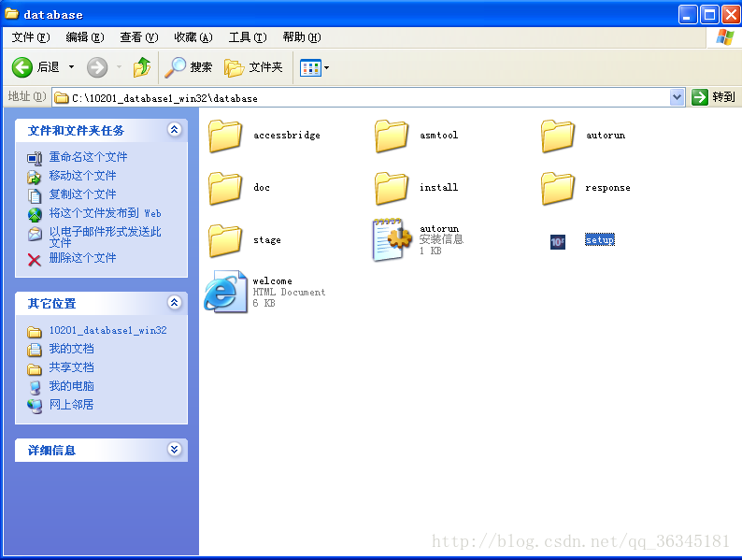The width and height of the screenshot is (742, 560).
Task: Open the 文件(F) menu
Action: [31, 37]
